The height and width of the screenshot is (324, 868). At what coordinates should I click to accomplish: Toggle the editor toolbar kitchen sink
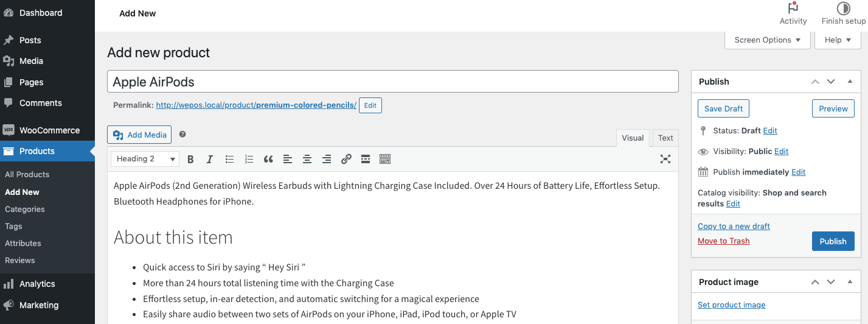point(385,159)
